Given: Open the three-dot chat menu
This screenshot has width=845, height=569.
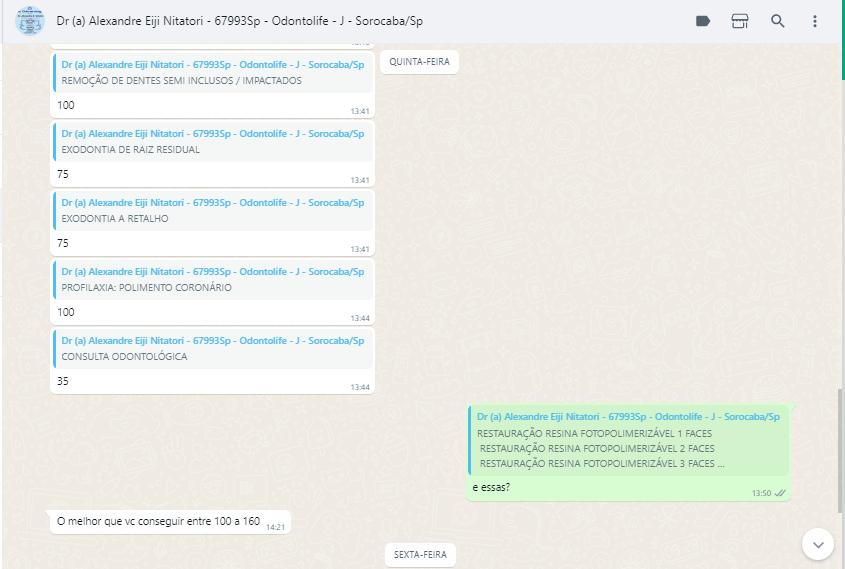Looking at the screenshot, I should click(x=815, y=21).
